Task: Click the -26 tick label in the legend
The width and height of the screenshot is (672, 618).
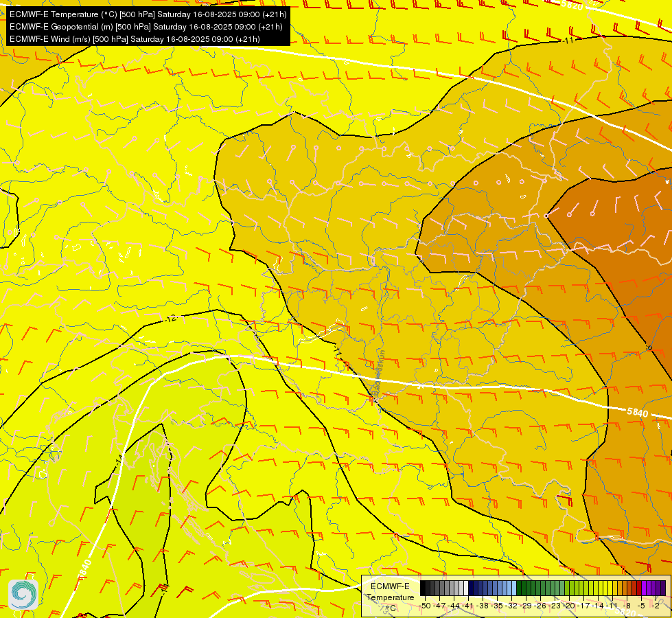Action: pyautogui.click(x=540, y=606)
